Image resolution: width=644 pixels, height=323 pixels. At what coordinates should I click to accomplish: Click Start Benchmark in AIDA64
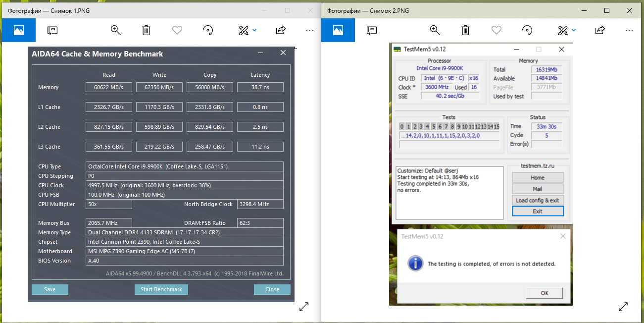pyautogui.click(x=161, y=289)
